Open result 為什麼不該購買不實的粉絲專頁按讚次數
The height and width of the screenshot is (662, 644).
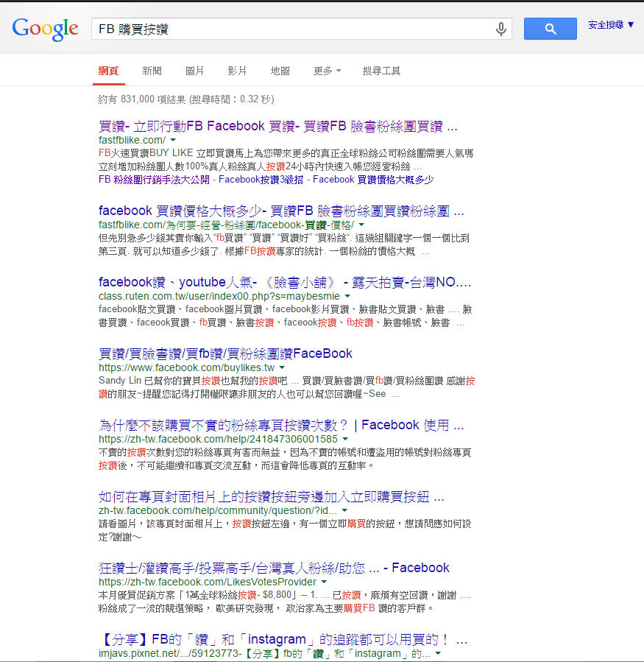tap(281, 425)
